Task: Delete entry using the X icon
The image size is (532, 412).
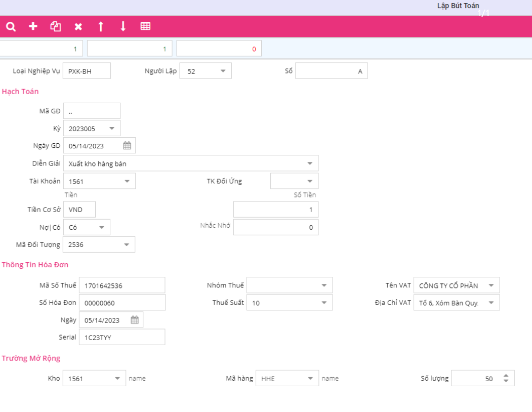Action: (x=78, y=26)
